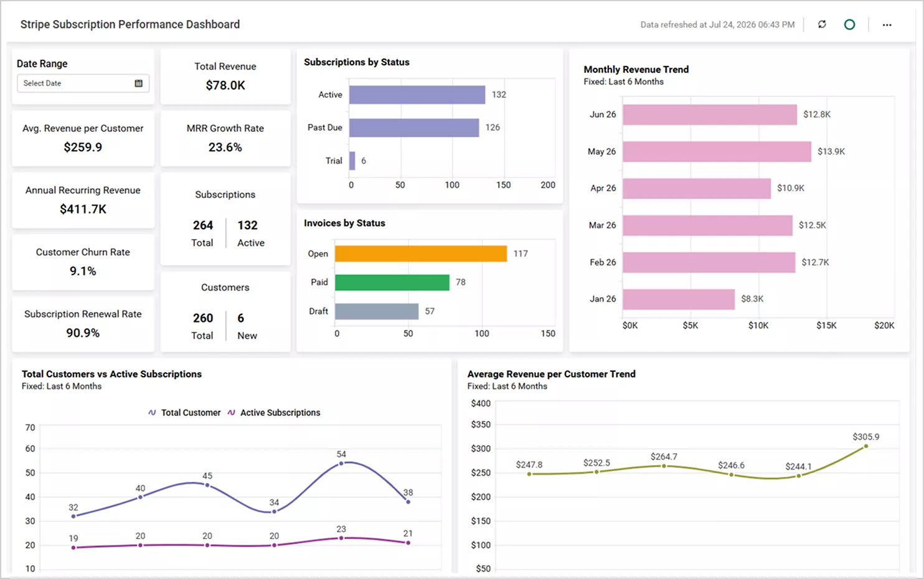This screenshot has width=924, height=579.
Task: Click the Total Revenue $78.0K value
Action: 225,85
